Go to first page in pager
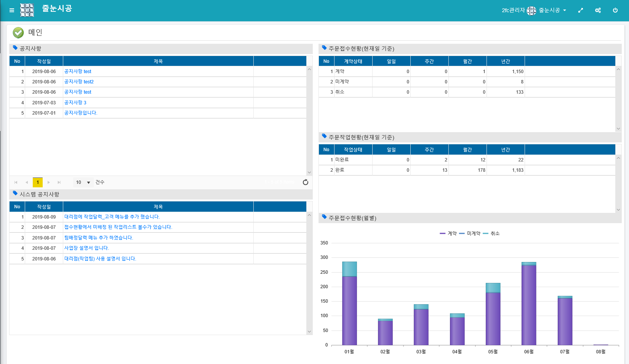Viewport: 629px width, 364px height. pyautogui.click(x=16, y=182)
